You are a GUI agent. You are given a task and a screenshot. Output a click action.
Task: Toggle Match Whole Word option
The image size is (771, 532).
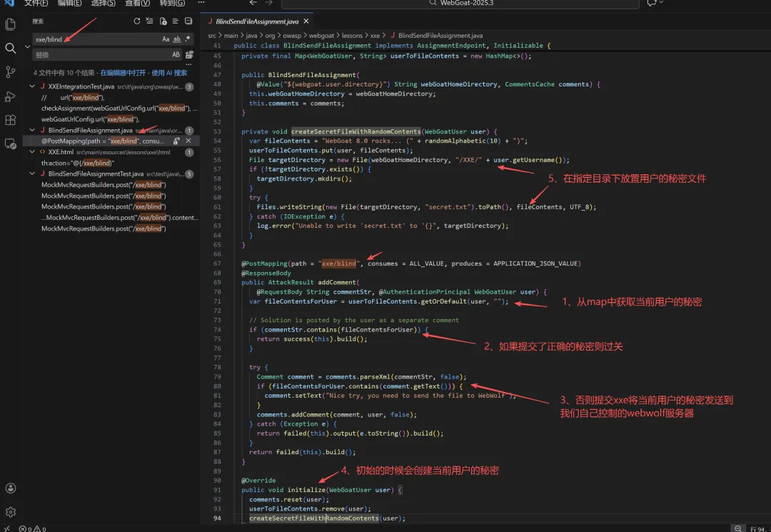point(176,39)
